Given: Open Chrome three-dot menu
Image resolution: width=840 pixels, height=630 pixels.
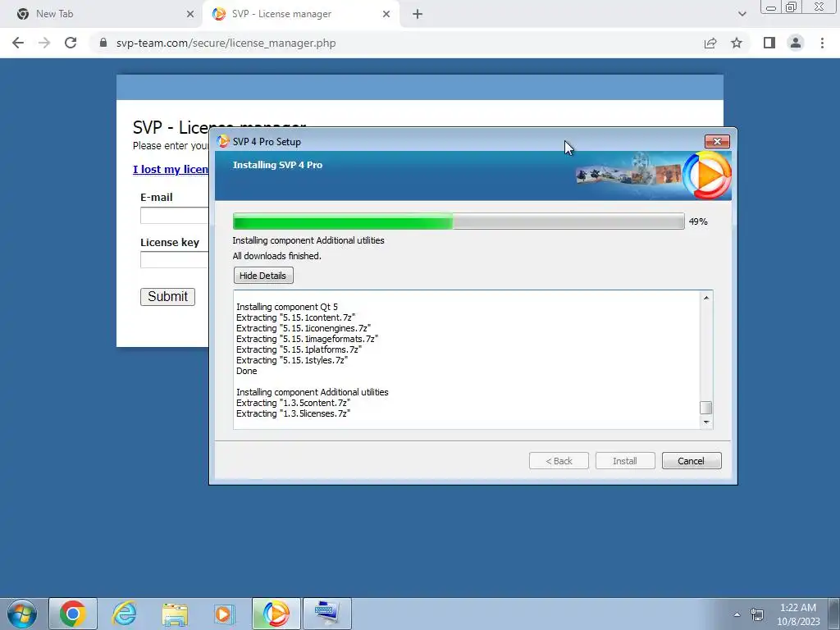Looking at the screenshot, I should tap(822, 43).
